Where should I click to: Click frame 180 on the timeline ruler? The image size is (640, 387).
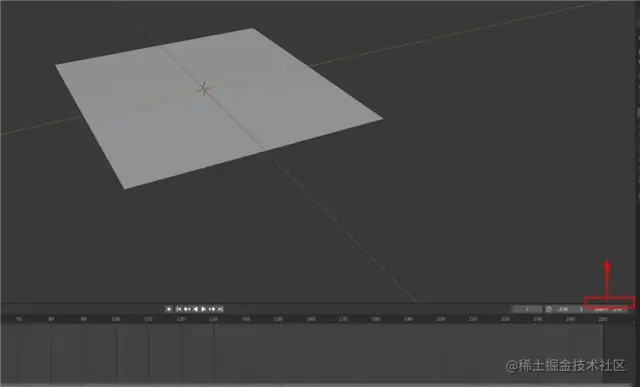point(376,319)
